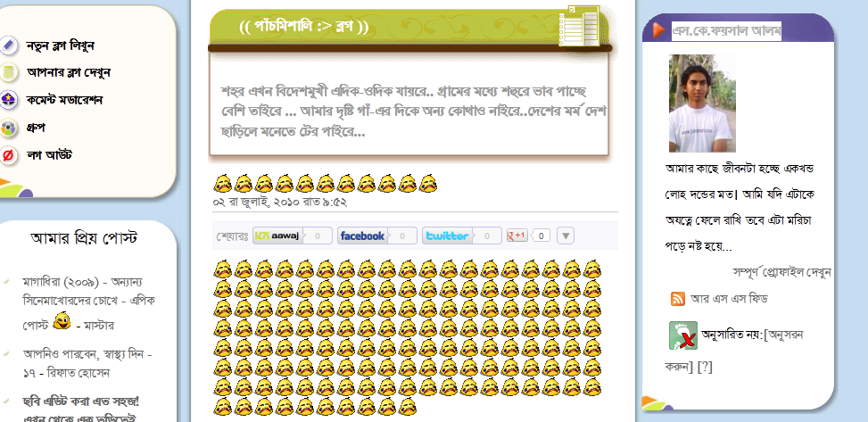868x422 pixels.
Task: Open the আপনার ব্লগ দেখুন link
Action: (69, 72)
